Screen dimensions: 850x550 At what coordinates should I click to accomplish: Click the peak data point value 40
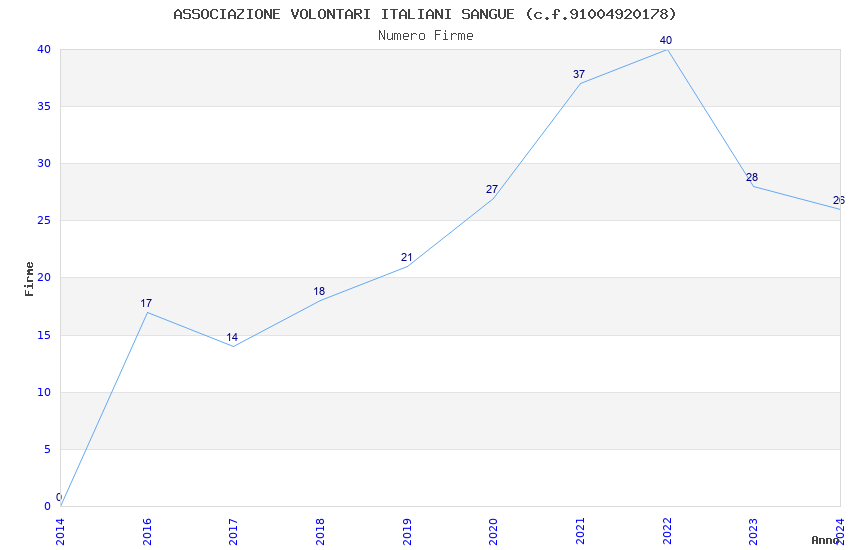666,40
